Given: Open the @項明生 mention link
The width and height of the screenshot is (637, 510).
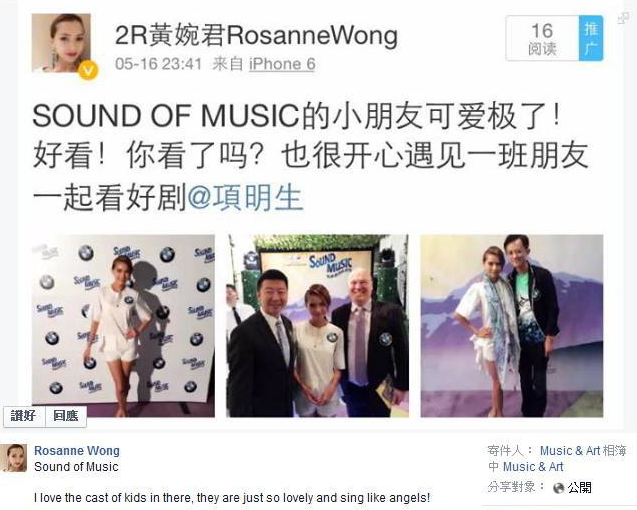Looking at the screenshot, I should coord(245,198).
